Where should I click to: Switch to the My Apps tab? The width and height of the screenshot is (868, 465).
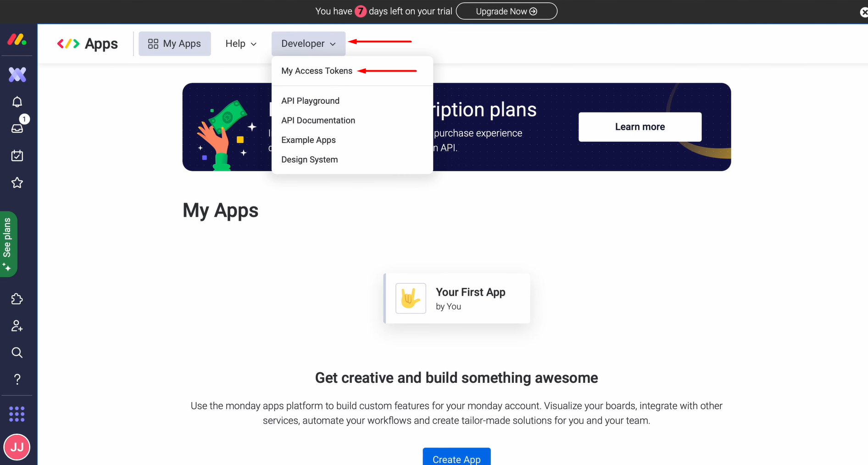[x=174, y=43]
